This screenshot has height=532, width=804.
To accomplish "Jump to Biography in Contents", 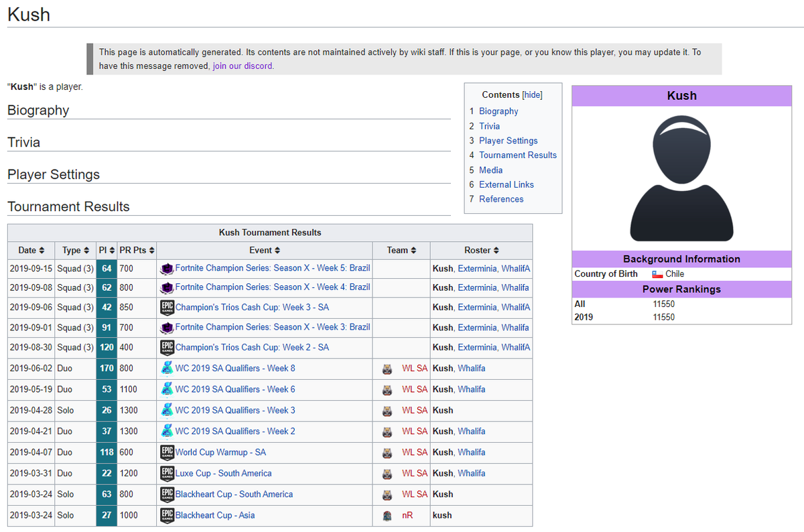I will click(498, 111).
